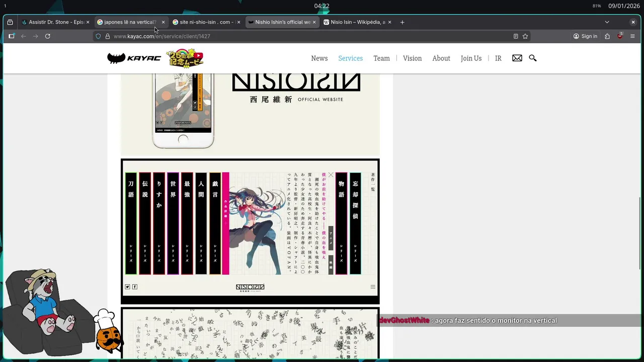Click hamburger icon in the book-spine screenshot
This screenshot has width=644, height=362.
coord(373,287)
